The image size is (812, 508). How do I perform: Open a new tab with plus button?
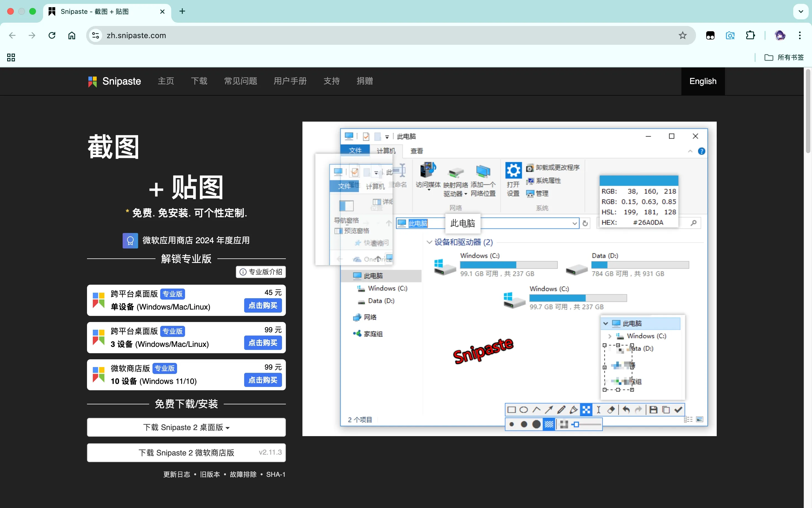tap(182, 11)
